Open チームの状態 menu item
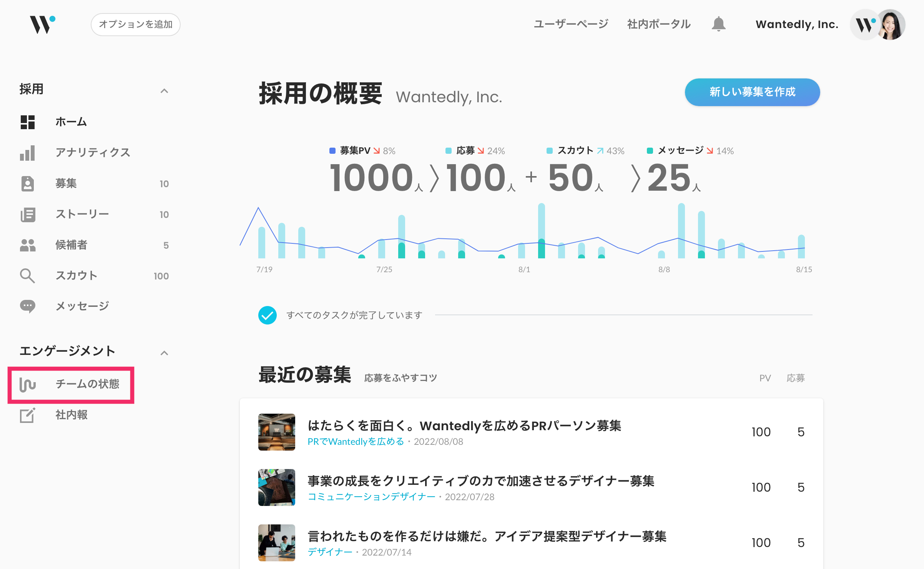 click(x=87, y=384)
